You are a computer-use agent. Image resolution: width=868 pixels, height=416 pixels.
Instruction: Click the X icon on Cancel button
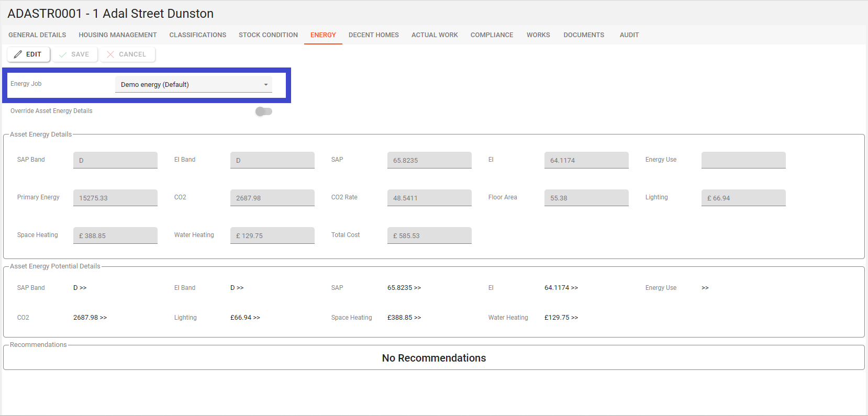coord(110,54)
